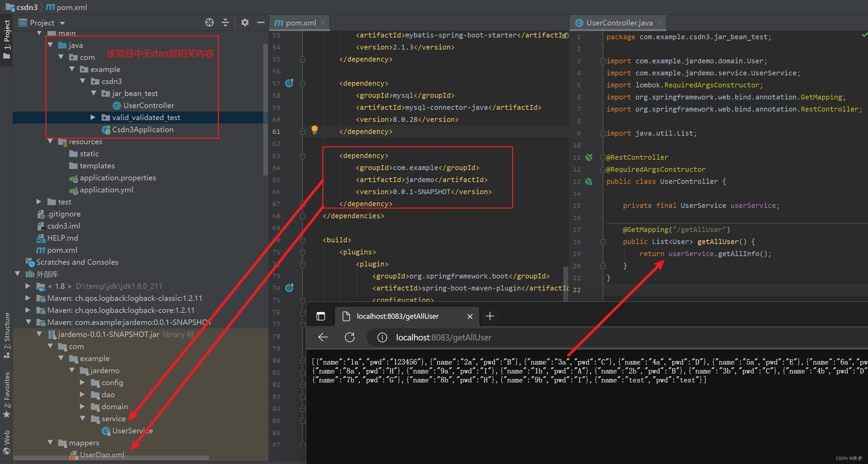Screen dimensions: 868x464
Task: Select HELP.md file
Action: [x=57, y=238]
